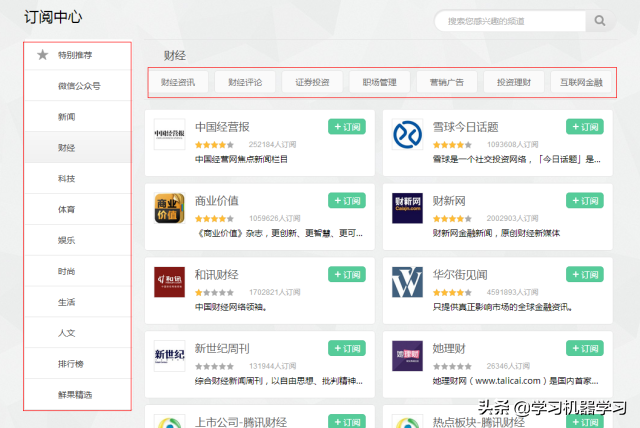
Task: Select 体育 category in the sidebar
Action: click(x=78, y=209)
